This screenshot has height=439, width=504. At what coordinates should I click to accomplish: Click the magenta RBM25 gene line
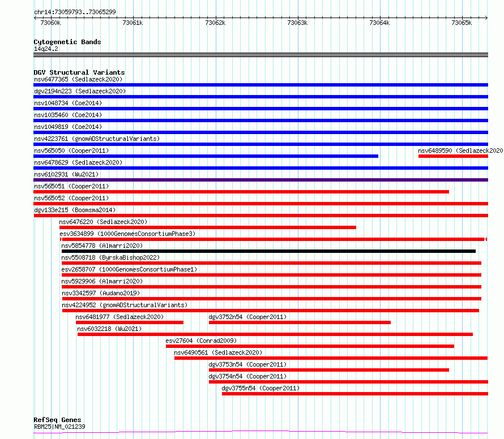(x=260, y=432)
